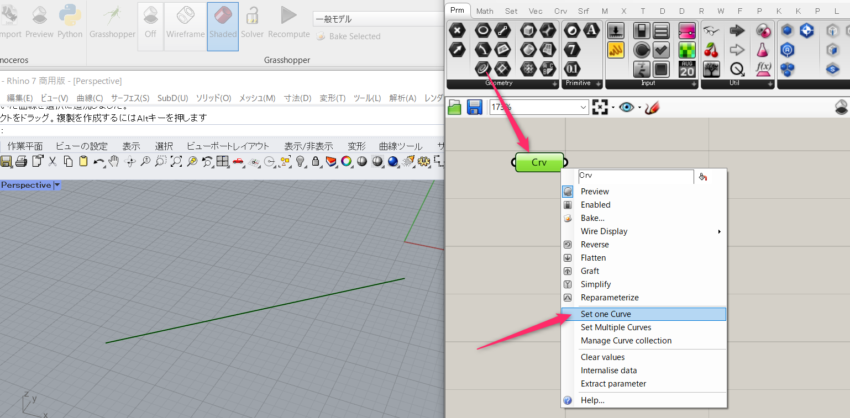The height and width of the screenshot is (418, 850).
Task: Select the Point parameter X icon
Action: coord(458,30)
